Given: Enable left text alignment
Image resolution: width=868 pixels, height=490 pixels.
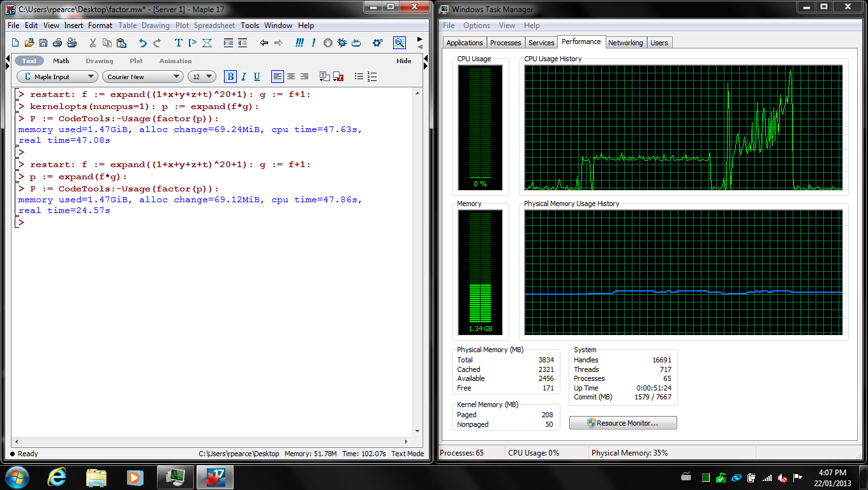Looking at the screenshot, I should [278, 77].
